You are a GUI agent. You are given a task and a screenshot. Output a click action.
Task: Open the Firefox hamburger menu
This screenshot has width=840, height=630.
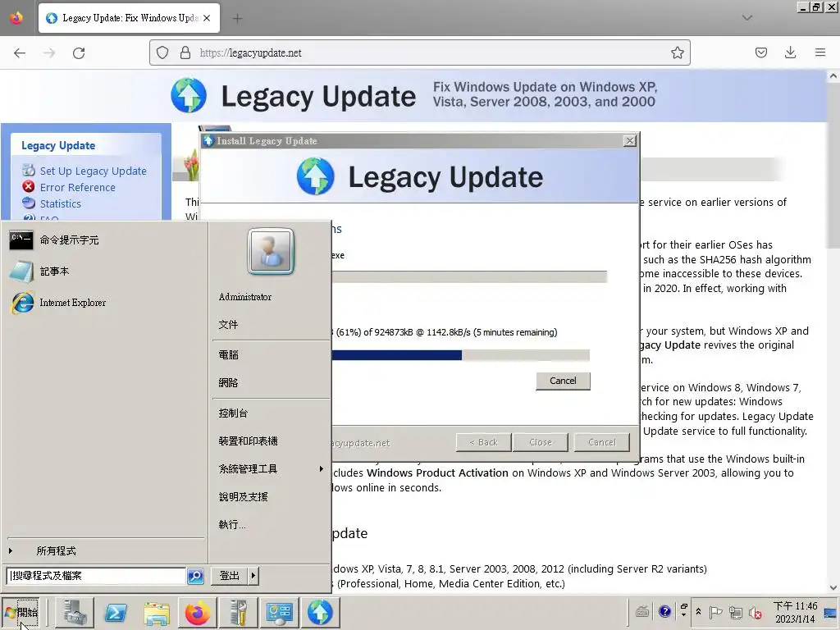tap(820, 52)
